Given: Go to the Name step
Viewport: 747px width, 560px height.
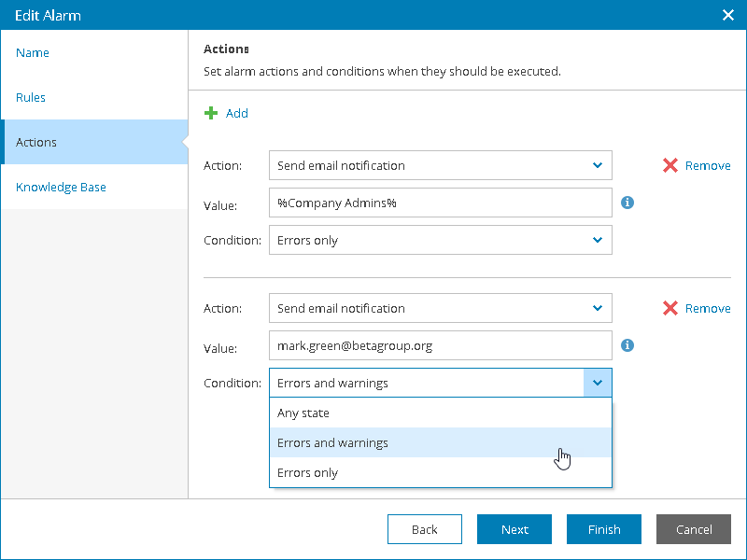Looking at the screenshot, I should point(33,53).
